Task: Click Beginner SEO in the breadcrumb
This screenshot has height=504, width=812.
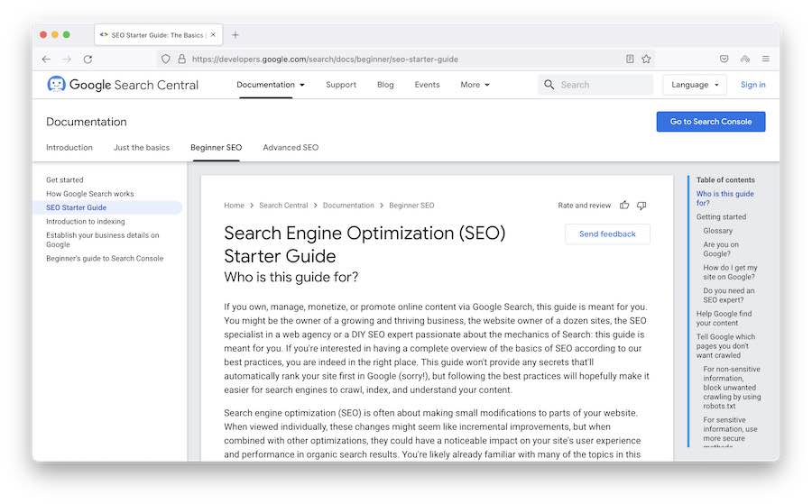Action: pyautogui.click(x=411, y=206)
